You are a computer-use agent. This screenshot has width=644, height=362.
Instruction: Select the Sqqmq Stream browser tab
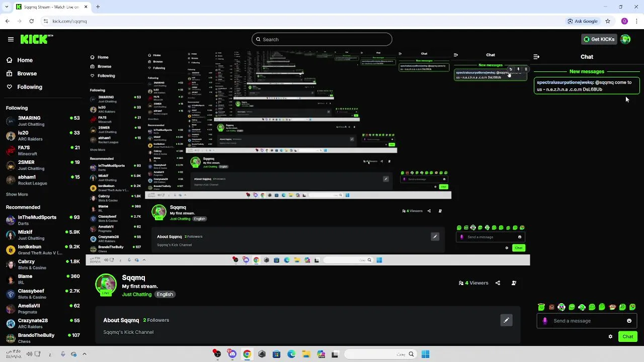pos(52,7)
